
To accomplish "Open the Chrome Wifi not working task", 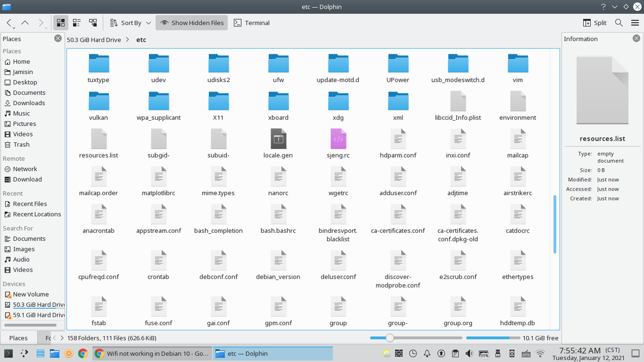I will pyautogui.click(x=152, y=353).
